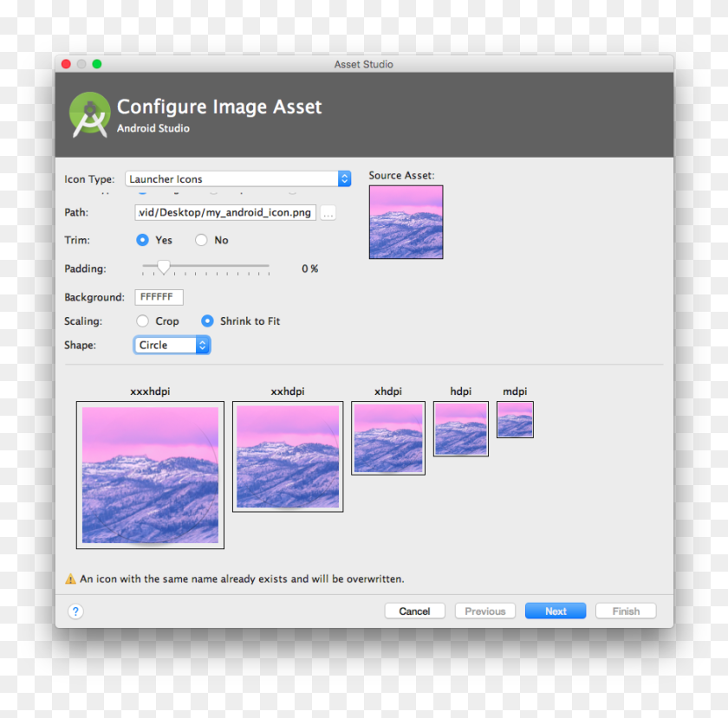
Task: Click the Previous button
Action: pyautogui.click(x=484, y=611)
